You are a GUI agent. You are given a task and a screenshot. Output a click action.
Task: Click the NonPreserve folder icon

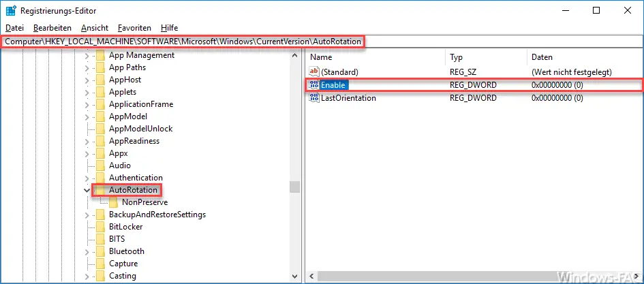coord(113,202)
